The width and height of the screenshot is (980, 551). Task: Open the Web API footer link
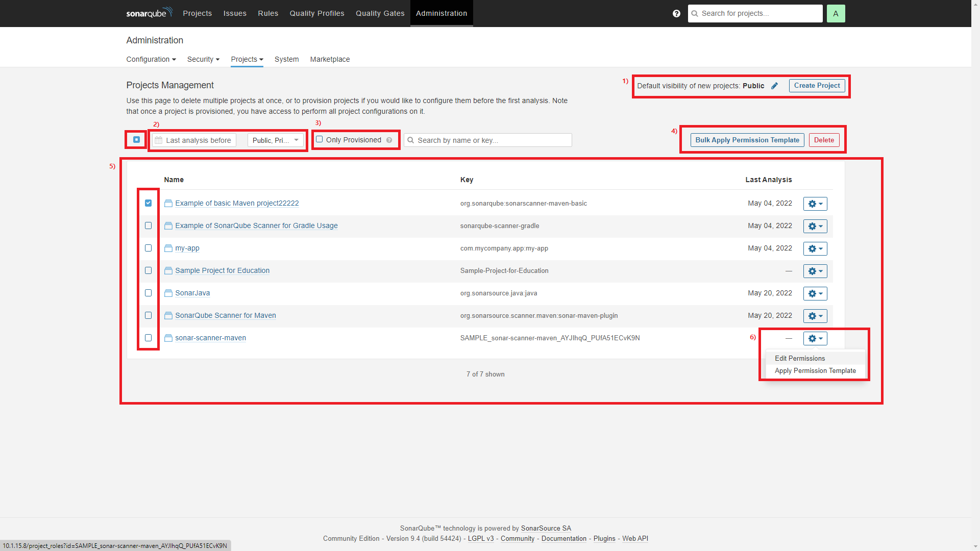(x=635, y=539)
